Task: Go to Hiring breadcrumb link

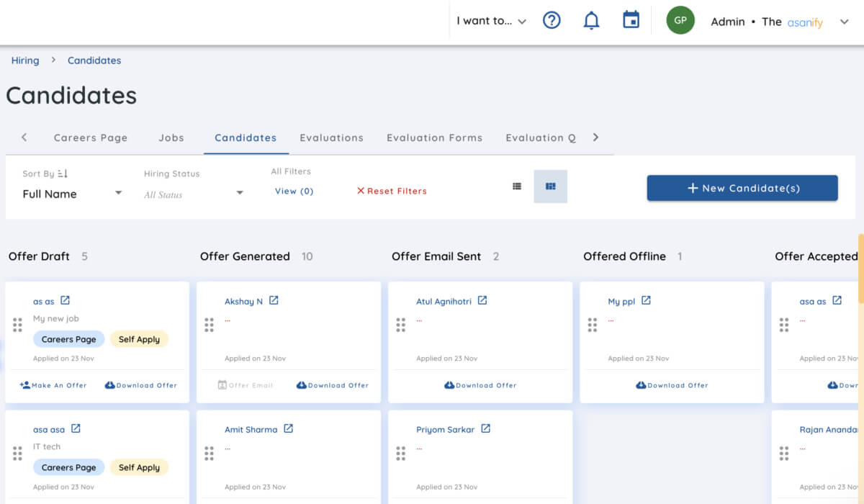Action: (25, 60)
